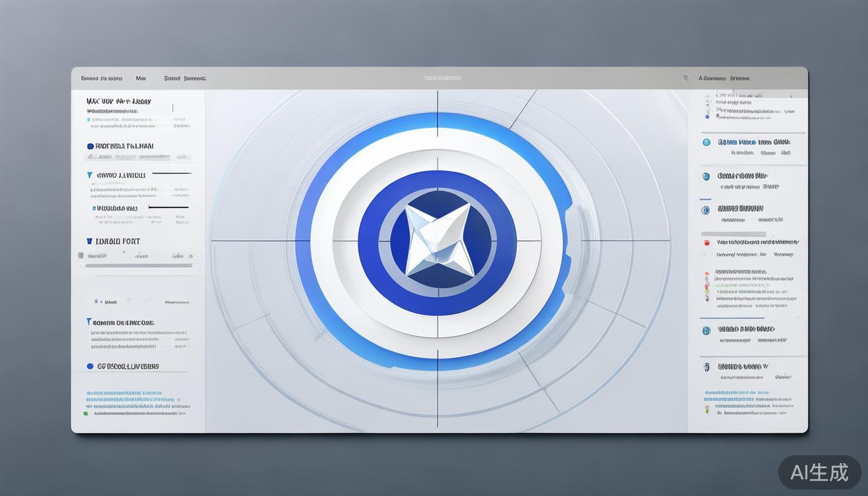The height and width of the screenshot is (496, 868).
Task: Click the search icon in the top bar
Action: pyautogui.click(x=686, y=78)
